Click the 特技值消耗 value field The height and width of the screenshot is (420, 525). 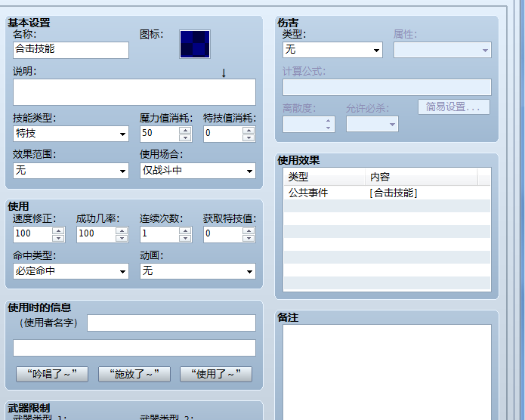pos(223,134)
